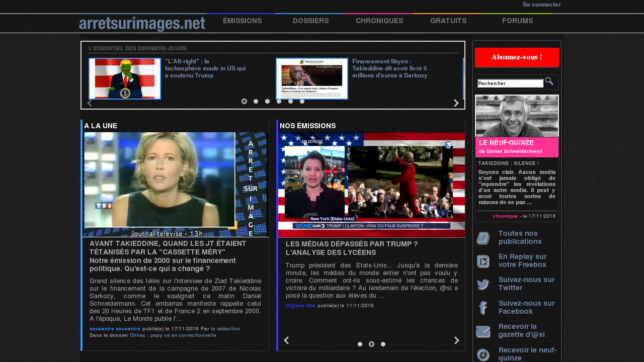The height and width of the screenshot is (362, 644).
Task: Open Les médias dépassés par Trump headline
Action: pyautogui.click(x=352, y=248)
